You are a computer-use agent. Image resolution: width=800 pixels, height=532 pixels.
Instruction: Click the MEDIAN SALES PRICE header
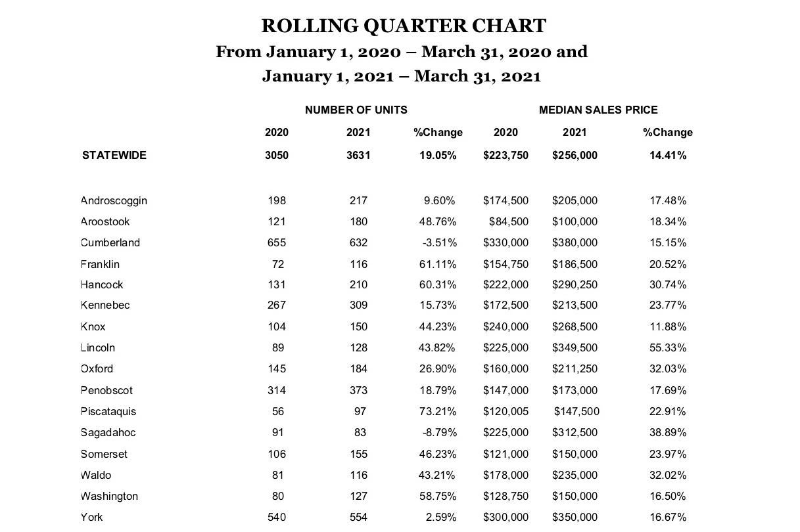(598, 110)
